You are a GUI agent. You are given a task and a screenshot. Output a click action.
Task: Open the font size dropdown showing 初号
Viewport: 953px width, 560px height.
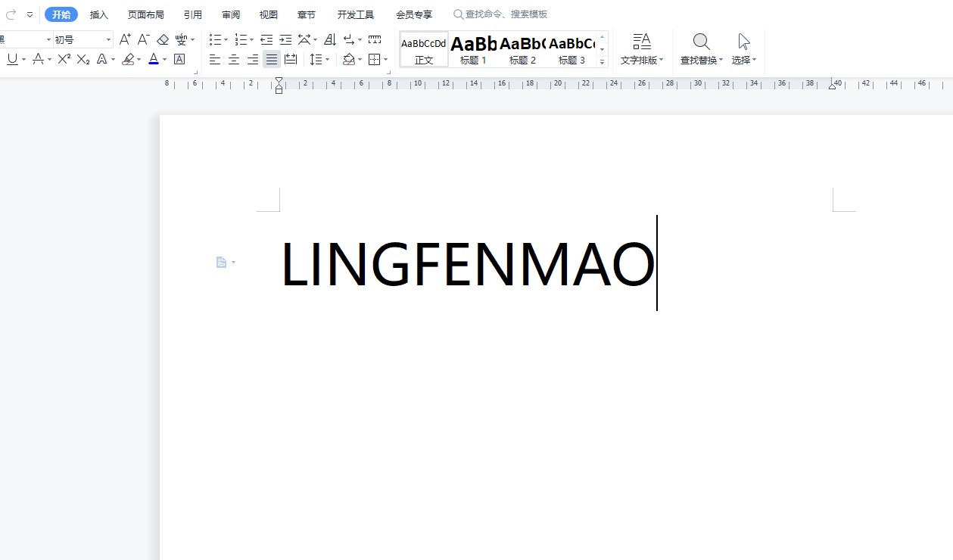coord(108,39)
